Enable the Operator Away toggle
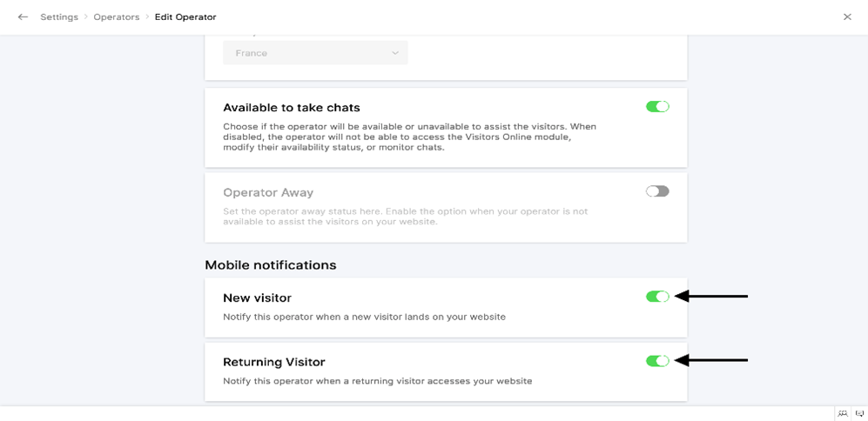 pos(657,191)
